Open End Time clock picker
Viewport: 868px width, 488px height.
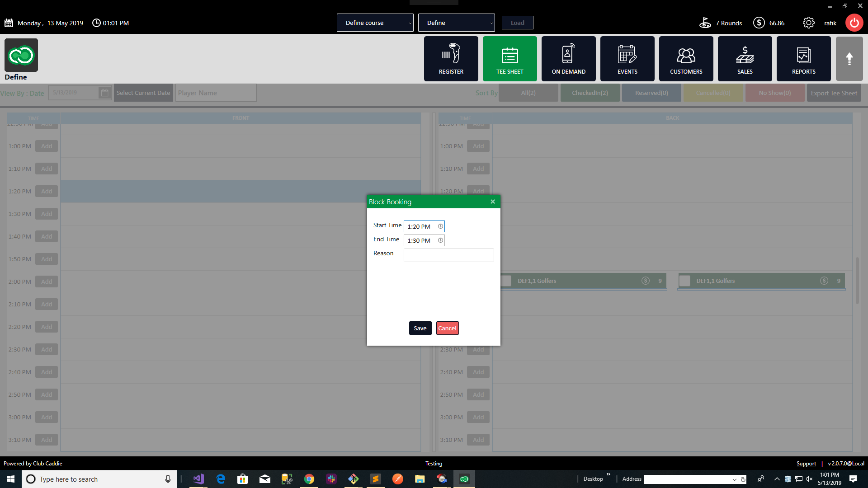click(x=440, y=240)
